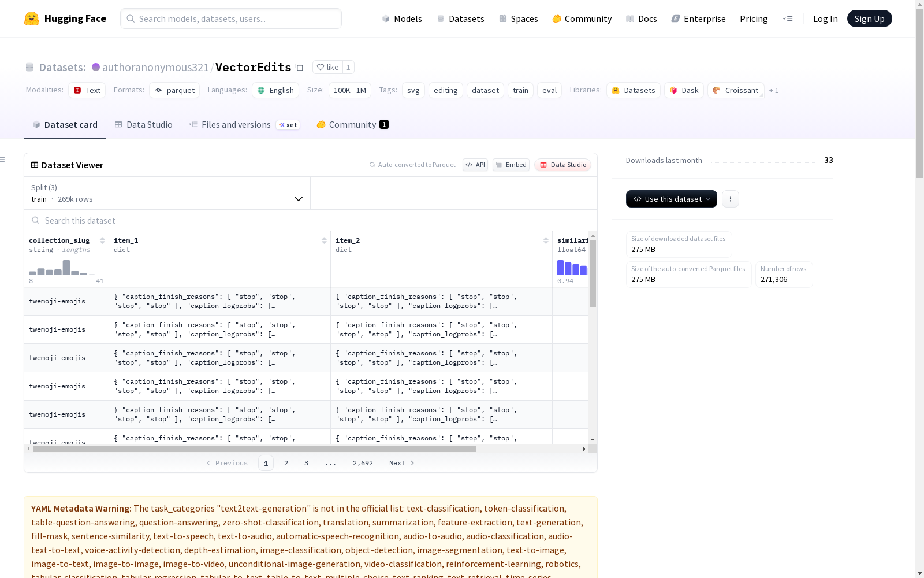This screenshot has width=924, height=578.
Task: Go to Models in the top navigation
Action: [402, 18]
